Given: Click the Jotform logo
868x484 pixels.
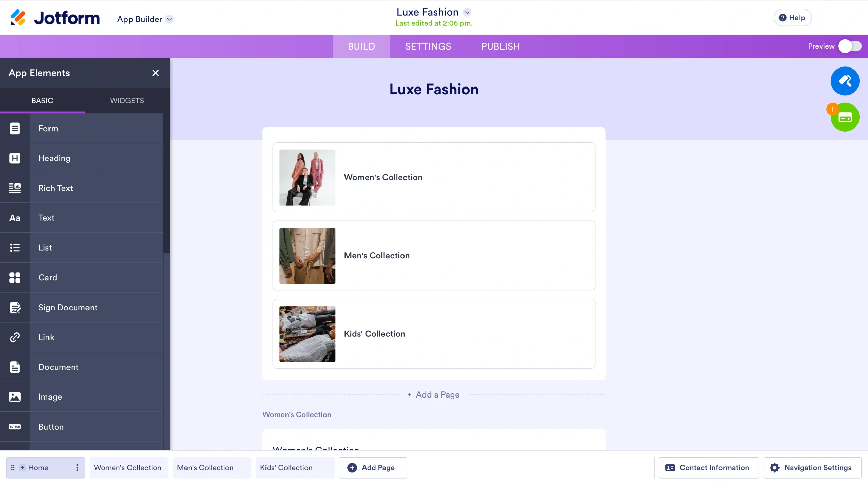Looking at the screenshot, I should click(x=54, y=17).
